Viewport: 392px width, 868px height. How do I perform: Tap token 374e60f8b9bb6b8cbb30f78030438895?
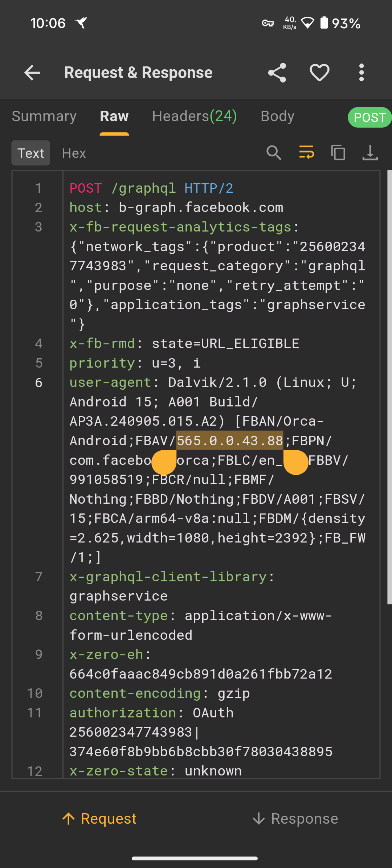click(x=201, y=752)
